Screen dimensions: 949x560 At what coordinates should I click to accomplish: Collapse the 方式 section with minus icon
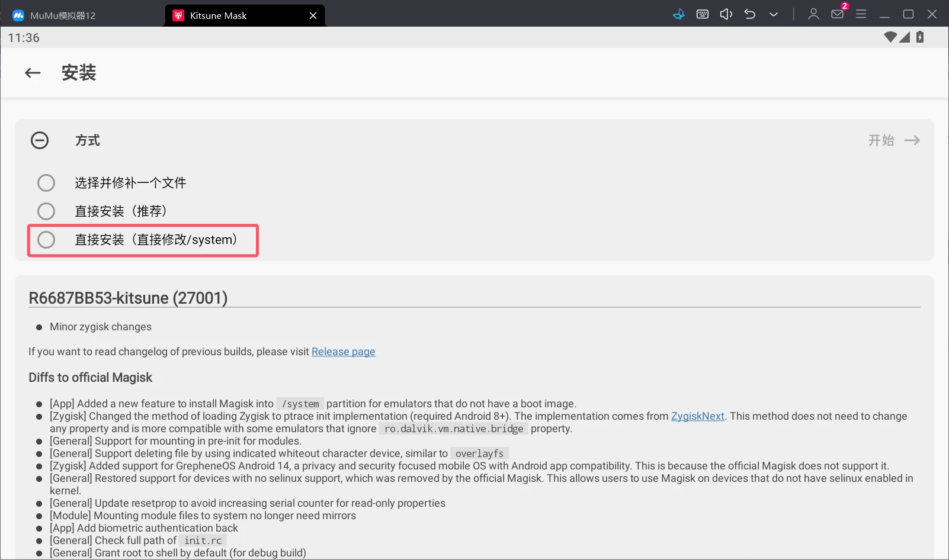[40, 140]
